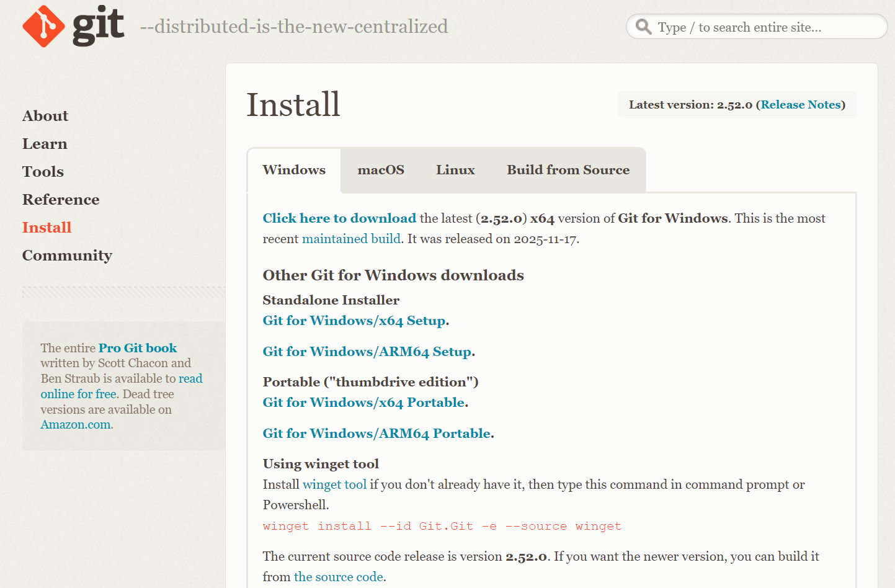Open the Amazon.com link

pyautogui.click(x=76, y=425)
